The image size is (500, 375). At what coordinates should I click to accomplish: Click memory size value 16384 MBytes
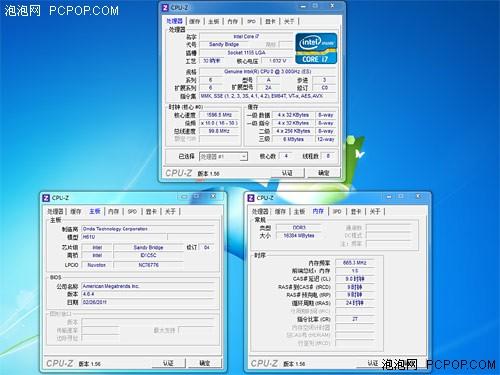[x=299, y=236]
